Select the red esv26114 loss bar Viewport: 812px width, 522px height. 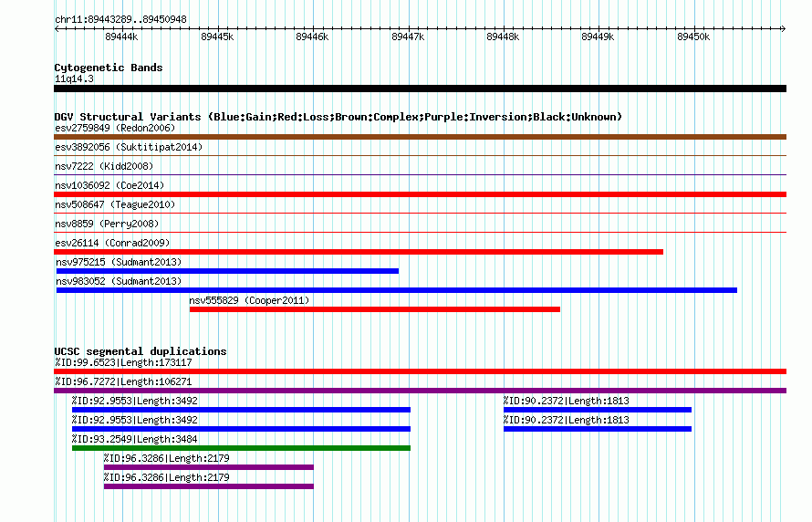(359, 252)
